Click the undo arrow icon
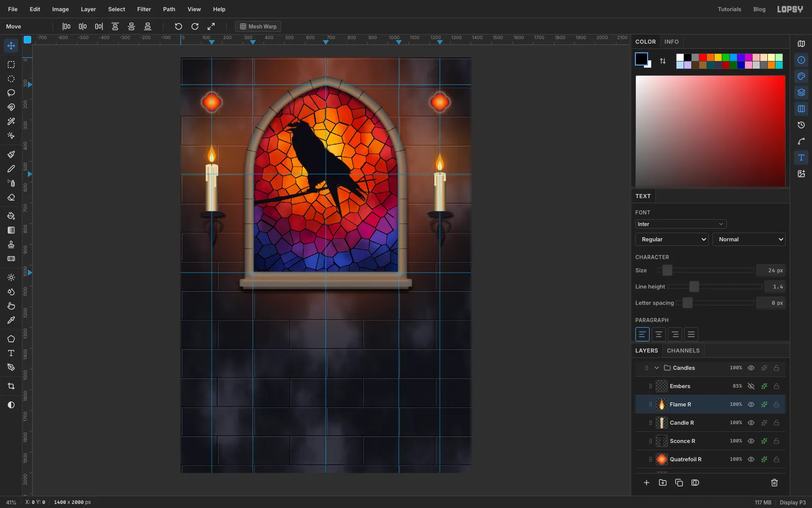 coord(179,26)
